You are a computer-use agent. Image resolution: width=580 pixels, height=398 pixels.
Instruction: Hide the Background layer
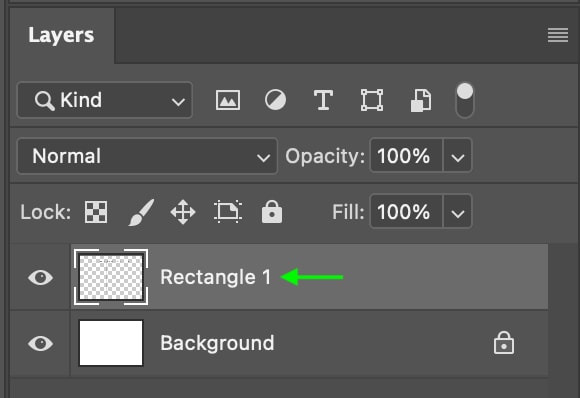click(x=40, y=343)
